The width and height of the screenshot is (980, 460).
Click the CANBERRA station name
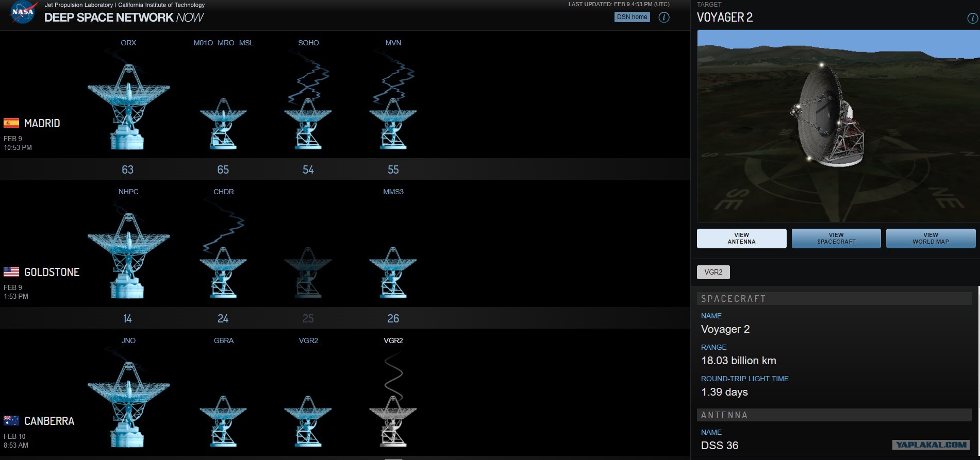49,421
